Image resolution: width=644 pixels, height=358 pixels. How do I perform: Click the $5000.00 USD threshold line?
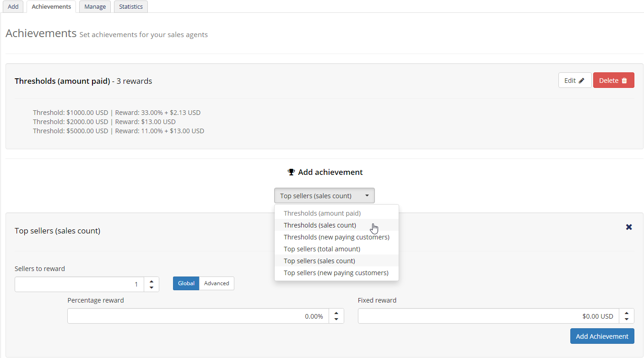pyautogui.click(x=119, y=131)
